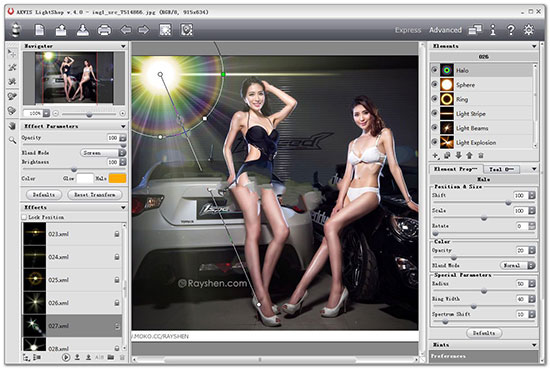Enable the Lock Position checkbox
The height and width of the screenshot is (369, 550).
(24, 217)
